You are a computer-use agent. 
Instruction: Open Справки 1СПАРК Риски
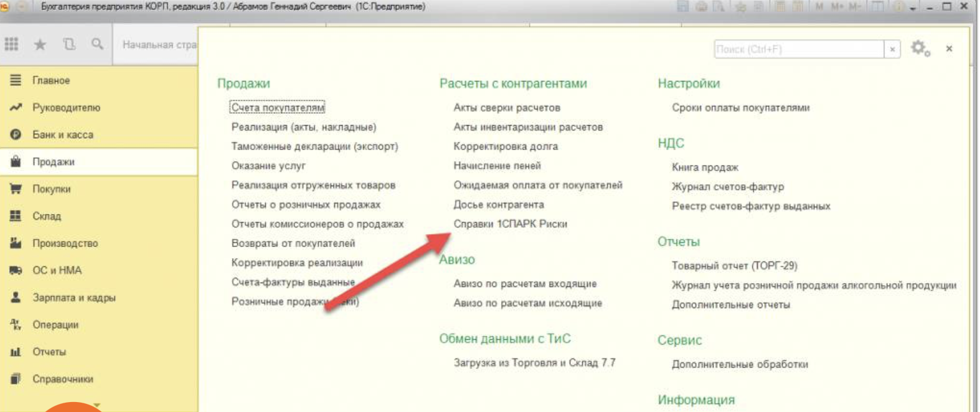coord(510,224)
